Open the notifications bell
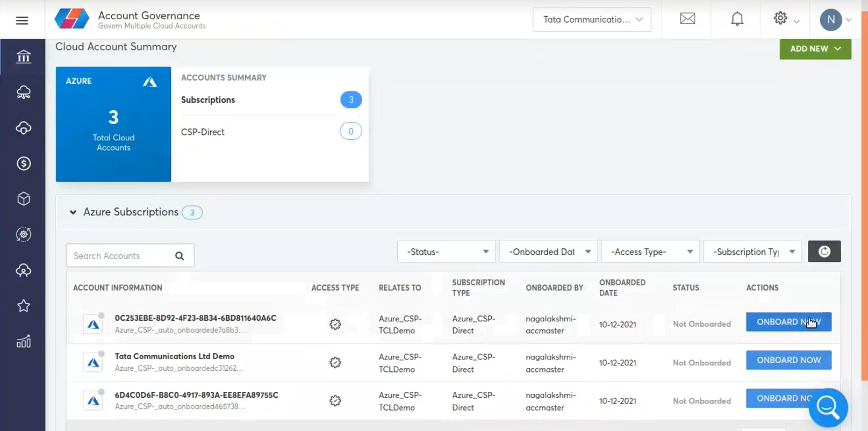Screen dimensions: 868x431 (x=737, y=19)
